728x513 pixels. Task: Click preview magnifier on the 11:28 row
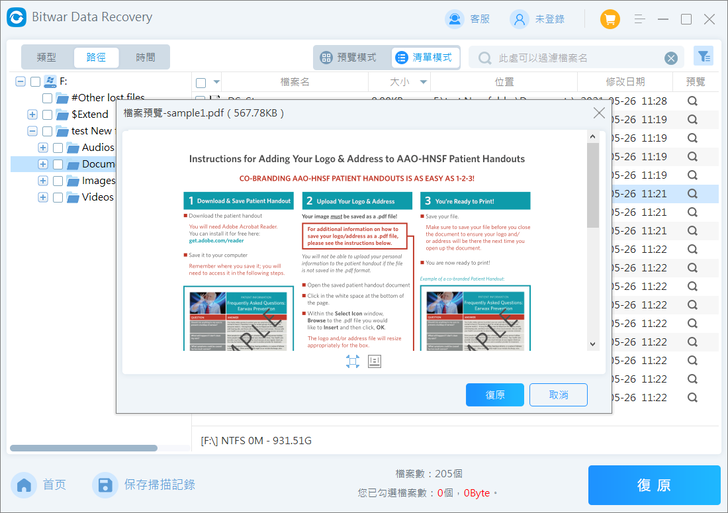(692, 101)
